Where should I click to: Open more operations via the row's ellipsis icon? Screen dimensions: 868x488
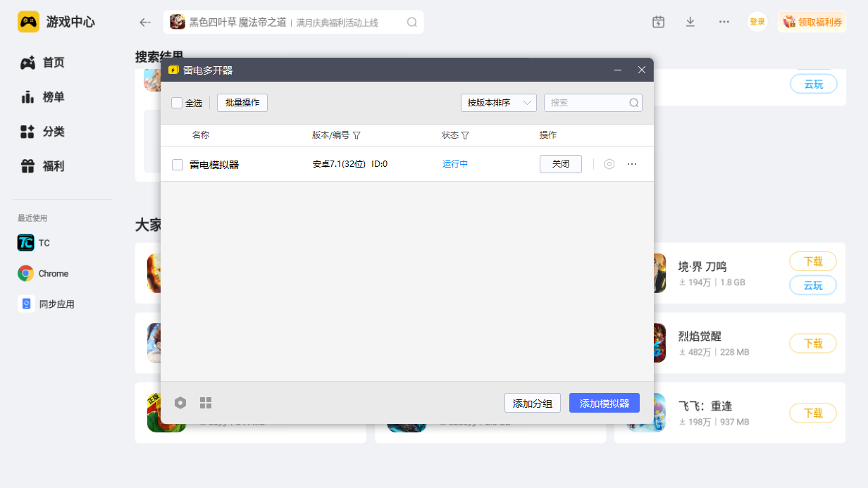click(x=631, y=163)
